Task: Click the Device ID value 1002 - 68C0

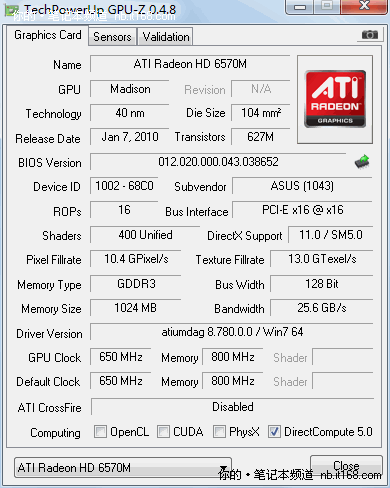Action: pos(124,186)
